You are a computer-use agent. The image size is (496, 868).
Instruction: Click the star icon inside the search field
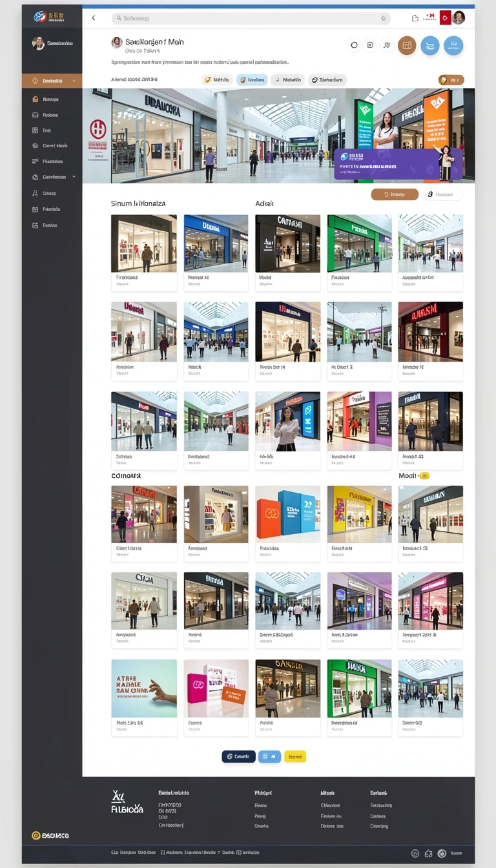383,19
